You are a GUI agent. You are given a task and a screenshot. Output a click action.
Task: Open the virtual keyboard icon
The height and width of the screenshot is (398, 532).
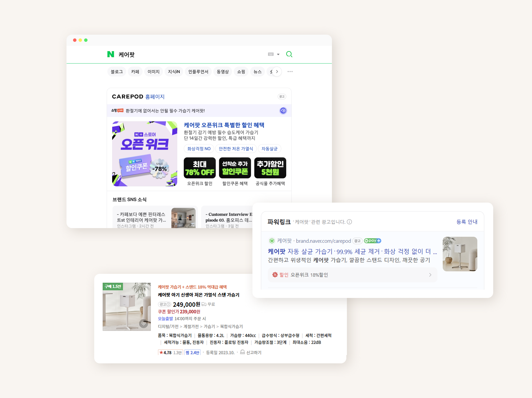(271, 54)
